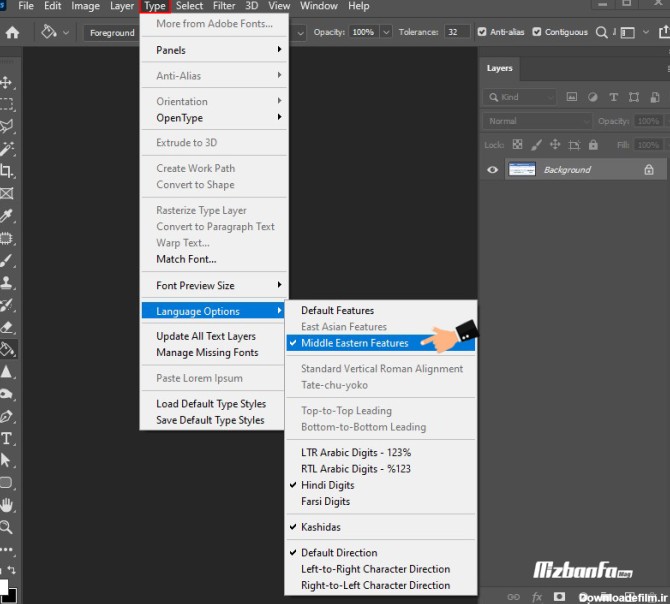
Task: Toggle the Anti-alias checkbox
Action: 482,32
